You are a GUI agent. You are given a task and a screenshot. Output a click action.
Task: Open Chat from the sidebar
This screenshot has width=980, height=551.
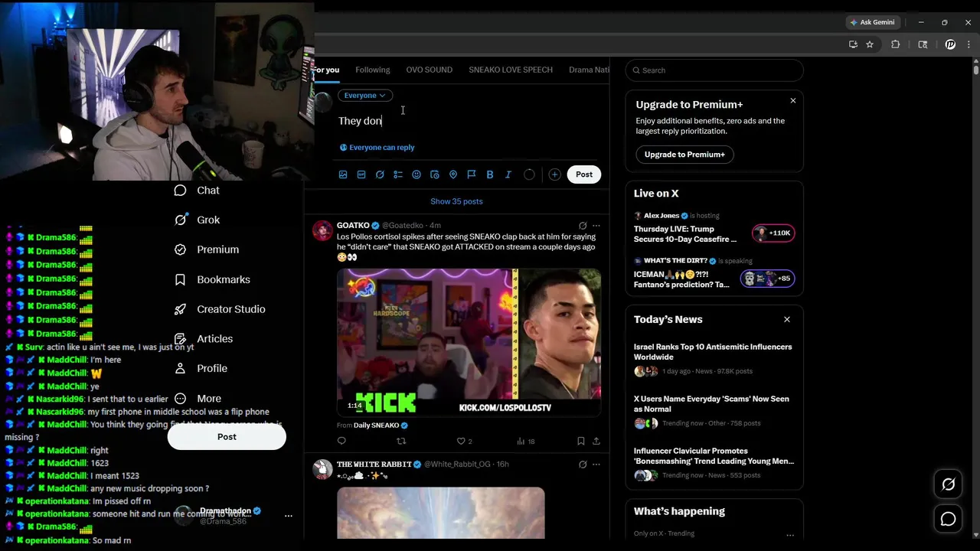click(197, 191)
